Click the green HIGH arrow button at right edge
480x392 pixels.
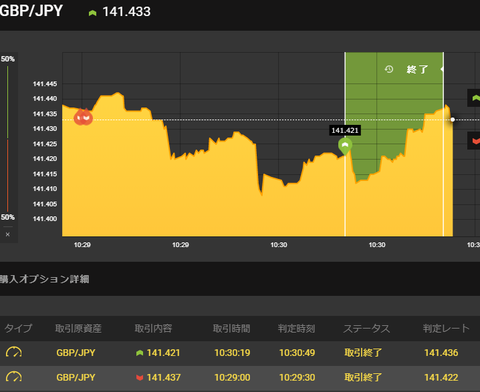pyautogui.click(x=475, y=98)
